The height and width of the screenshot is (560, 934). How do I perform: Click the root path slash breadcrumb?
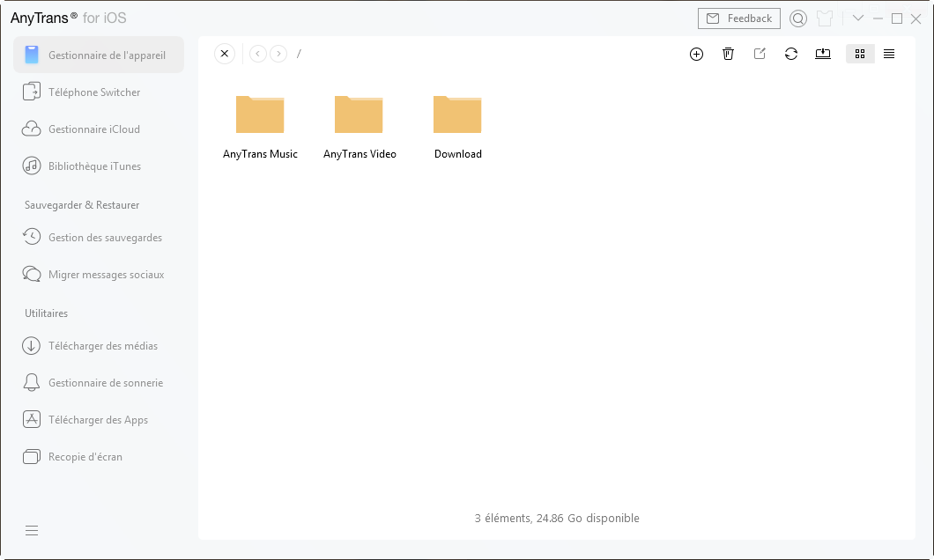point(299,54)
